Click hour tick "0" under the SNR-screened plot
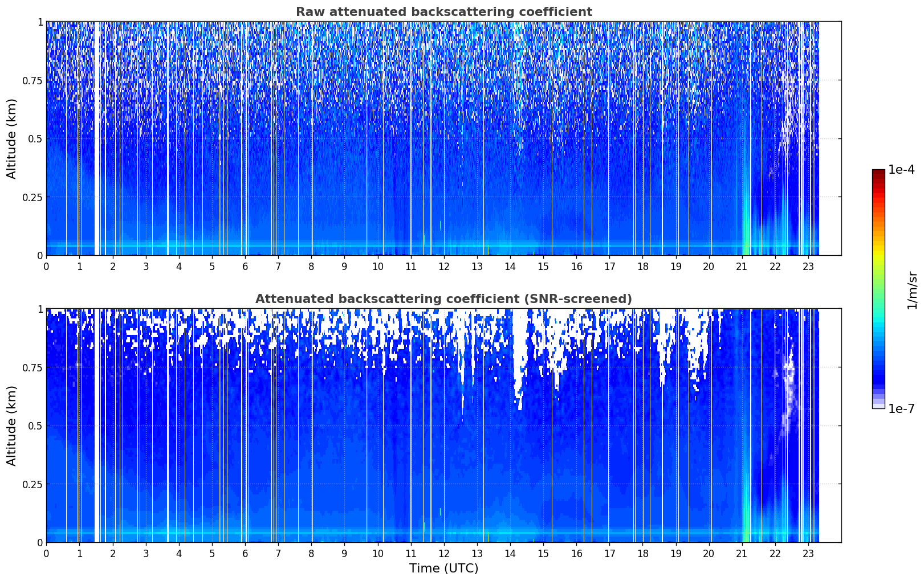924x581 pixels. [46, 554]
